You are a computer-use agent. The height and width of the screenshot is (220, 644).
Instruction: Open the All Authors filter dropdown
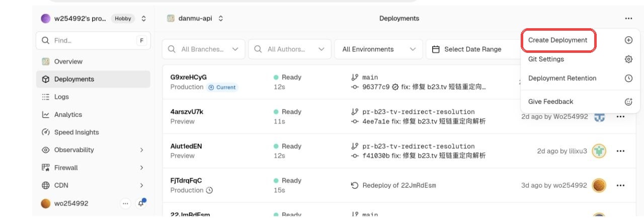coord(289,49)
